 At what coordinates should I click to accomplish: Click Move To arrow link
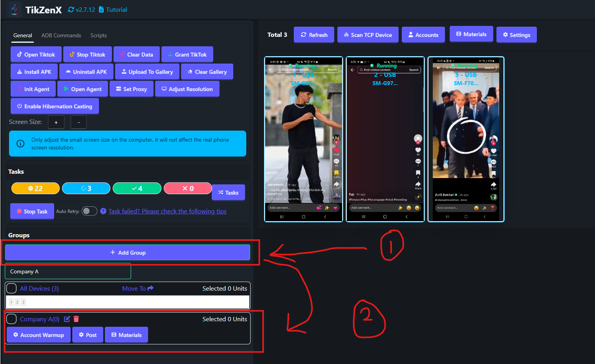[x=138, y=288]
